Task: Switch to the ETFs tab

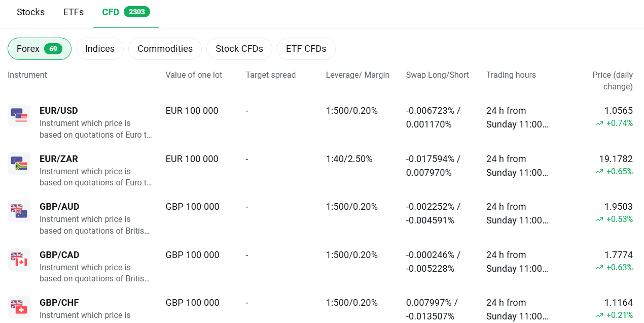Action: [73, 12]
